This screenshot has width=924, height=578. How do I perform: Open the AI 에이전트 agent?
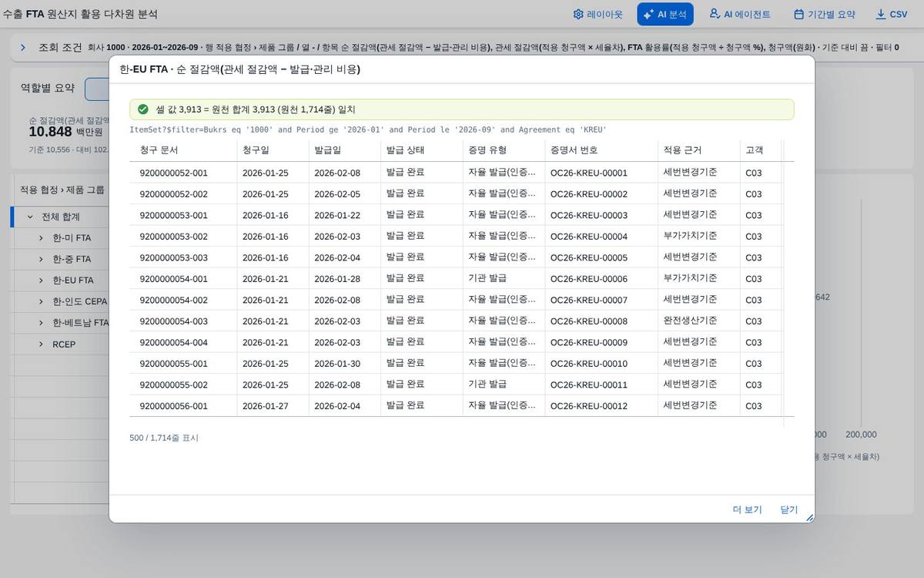(739, 14)
